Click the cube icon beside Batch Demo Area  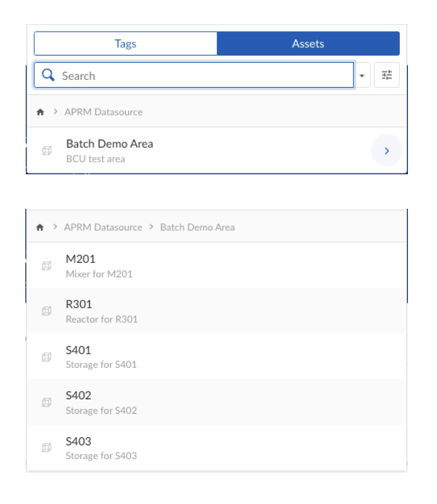point(47,151)
